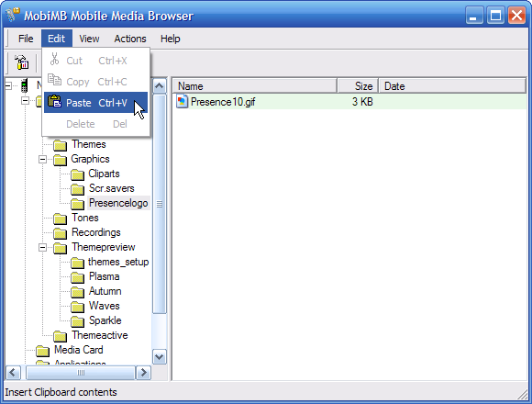Select the Waves tree item
The image size is (532, 404).
[x=105, y=306]
